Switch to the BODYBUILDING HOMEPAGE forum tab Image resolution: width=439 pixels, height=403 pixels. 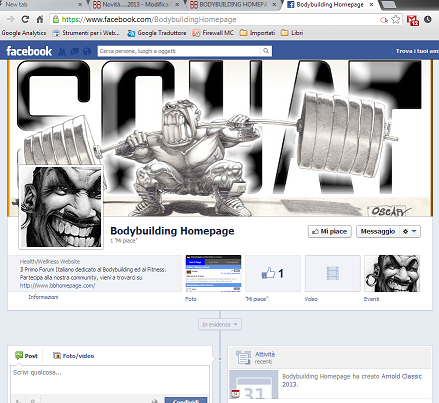pos(233,4)
